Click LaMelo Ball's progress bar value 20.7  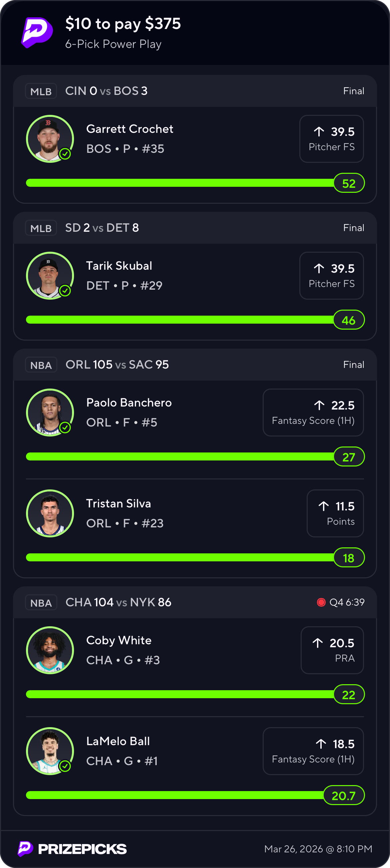pyautogui.click(x=343, y=795)
